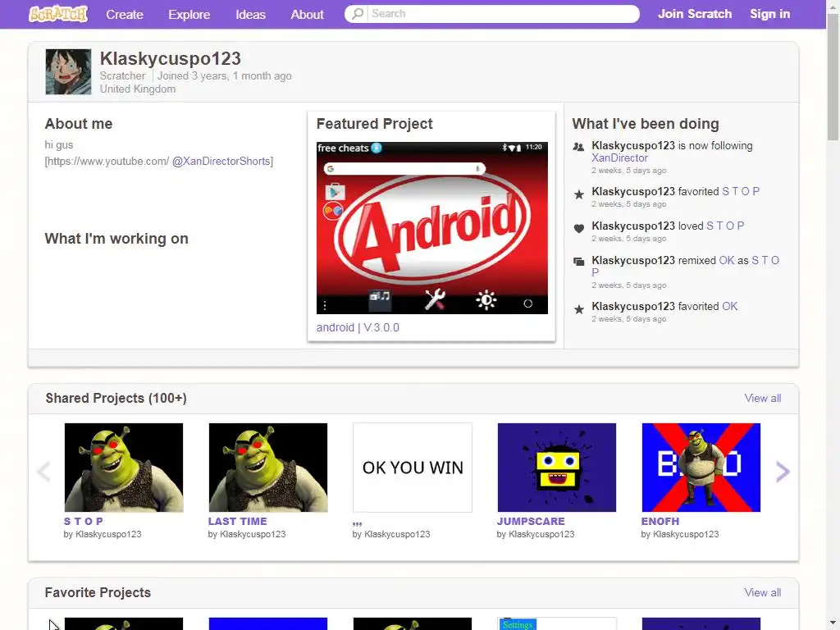Open the S T O P shared project thumbnail
This screenshot has height=630, width=840.
124,468
